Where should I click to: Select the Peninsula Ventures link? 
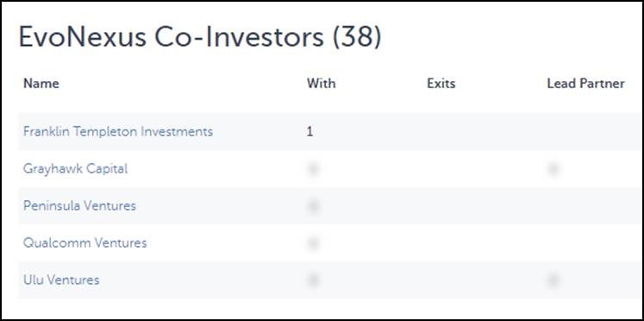(x=79, y=206)
